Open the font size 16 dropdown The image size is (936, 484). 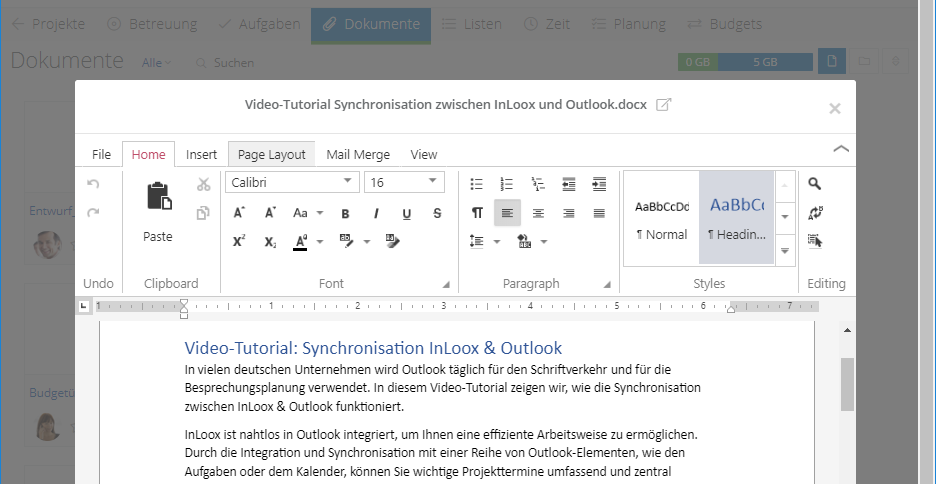432,181
